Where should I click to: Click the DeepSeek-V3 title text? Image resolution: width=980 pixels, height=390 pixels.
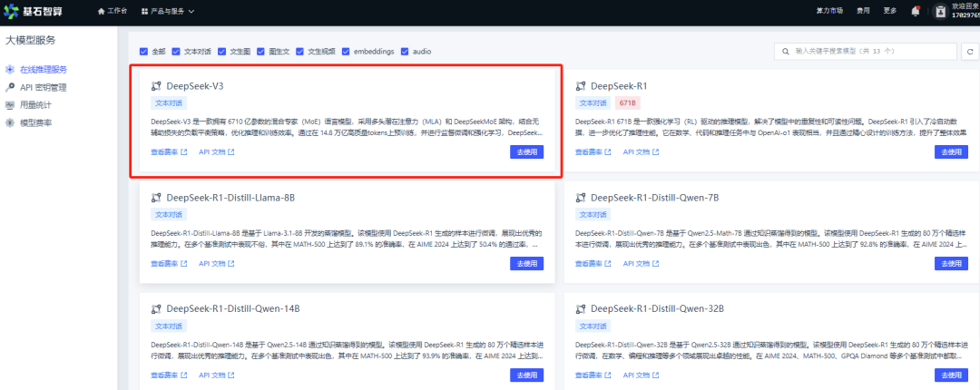195,86
